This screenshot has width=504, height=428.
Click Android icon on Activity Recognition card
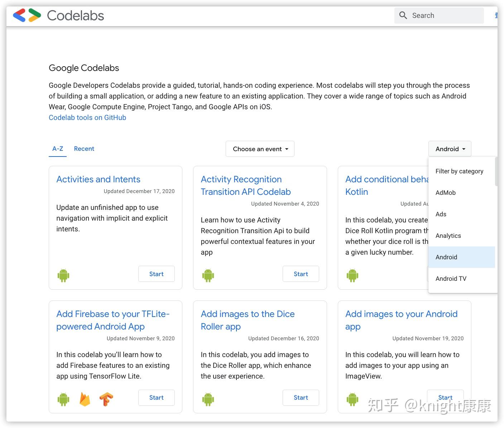[x=208, y=275]
